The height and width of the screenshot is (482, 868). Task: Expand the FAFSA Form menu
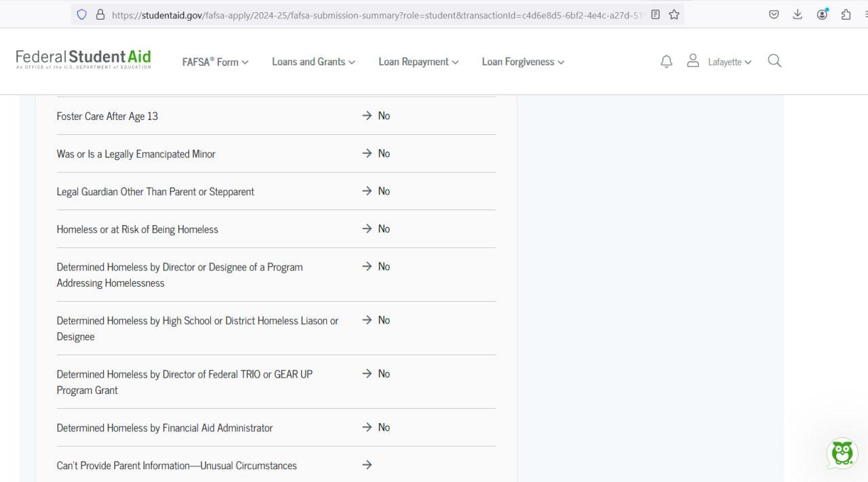click(x=215, y=62)
